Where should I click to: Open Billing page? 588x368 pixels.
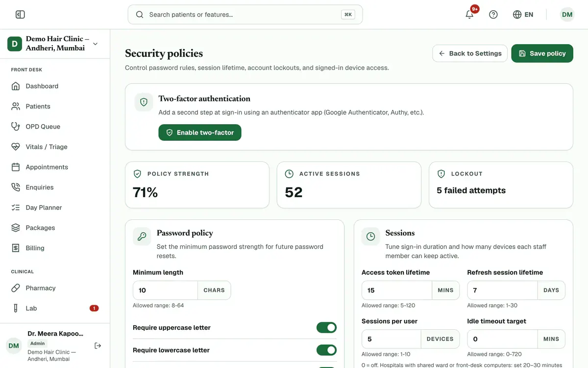(55, 248)
